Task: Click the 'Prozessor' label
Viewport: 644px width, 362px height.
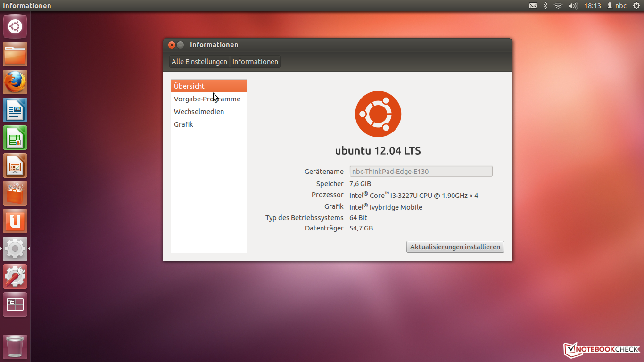Action: point(328,195)
